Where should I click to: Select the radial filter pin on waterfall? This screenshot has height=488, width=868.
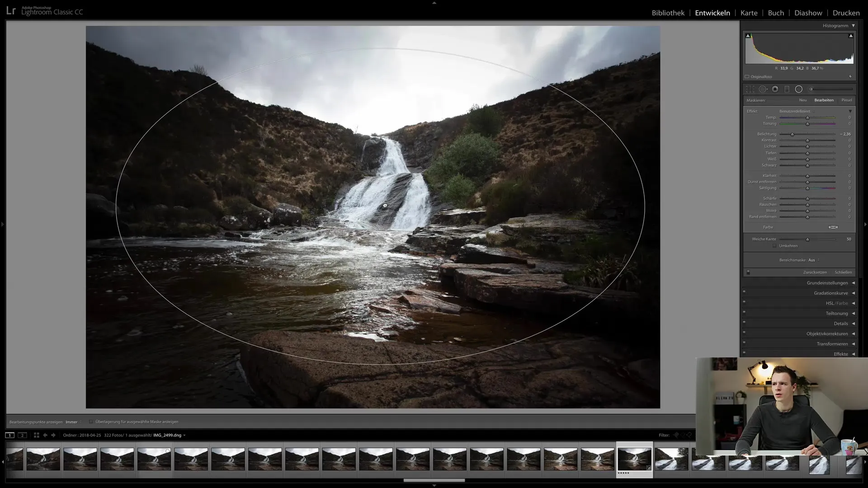385,206
